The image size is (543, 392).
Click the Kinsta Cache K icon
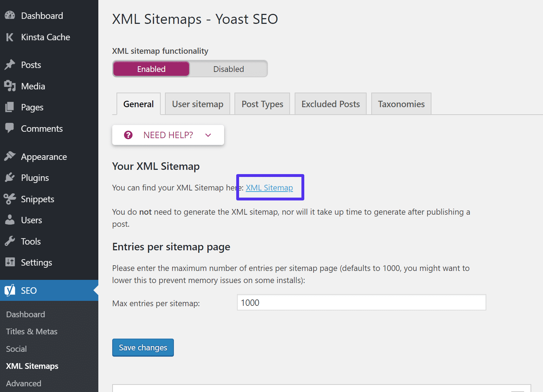tap(10, 37)
